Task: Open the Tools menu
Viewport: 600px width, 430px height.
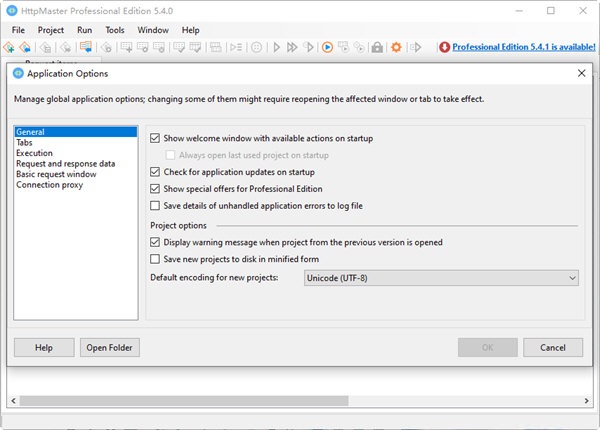Action: [x=115, y=30]
